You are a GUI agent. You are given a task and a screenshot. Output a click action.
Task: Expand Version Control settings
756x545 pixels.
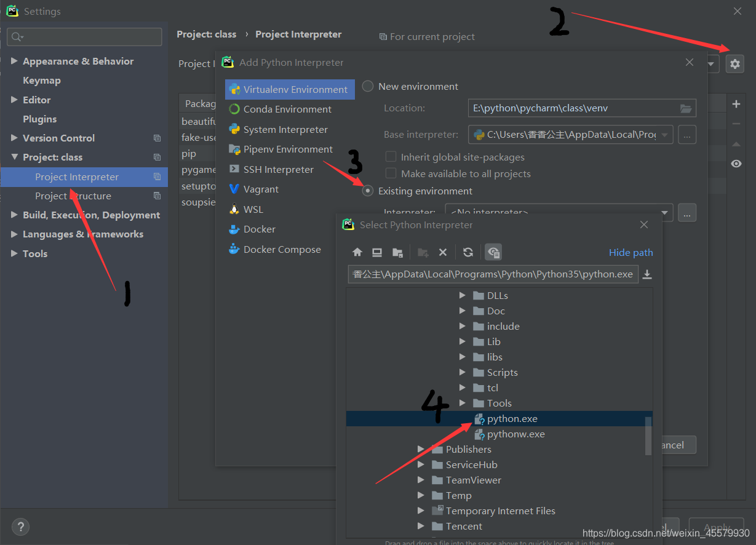(14, 138)
